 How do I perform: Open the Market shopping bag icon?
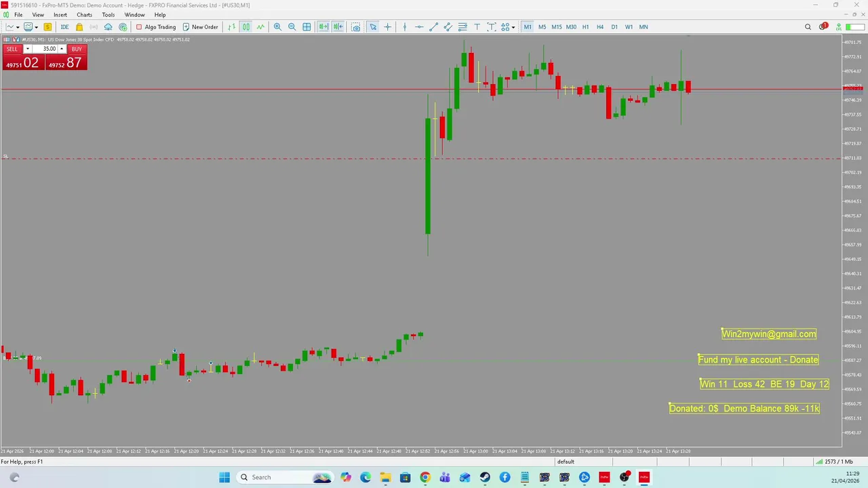(79, 27)
